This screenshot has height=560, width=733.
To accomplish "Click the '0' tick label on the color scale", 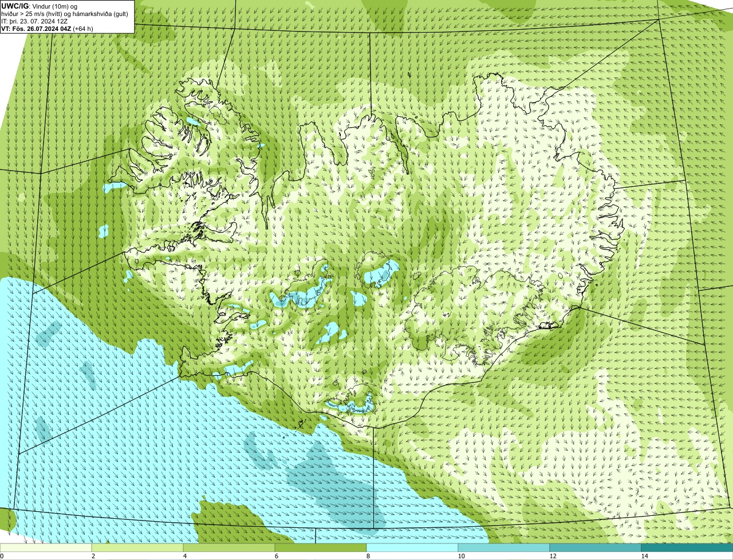I will [2, 556].
